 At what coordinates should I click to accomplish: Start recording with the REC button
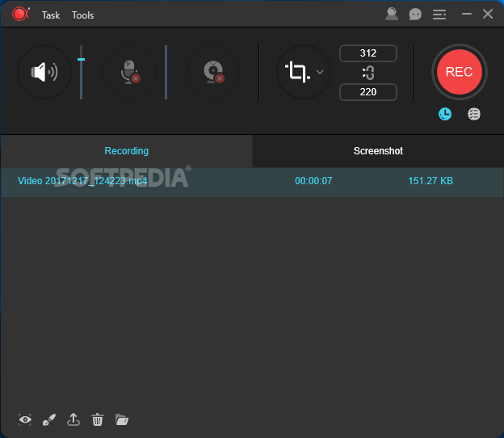click(460, 72)
